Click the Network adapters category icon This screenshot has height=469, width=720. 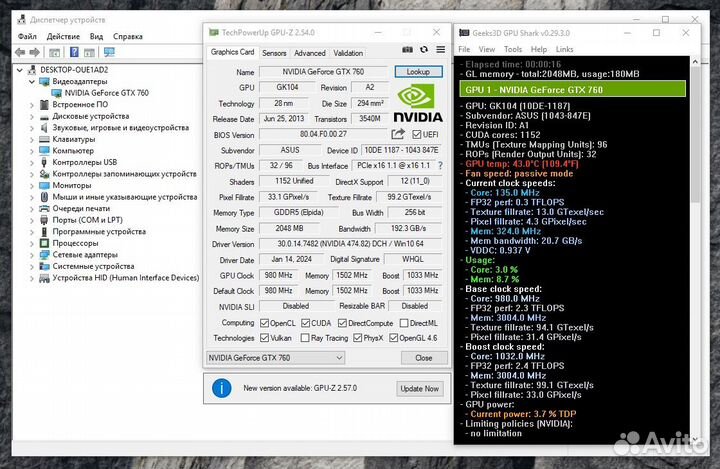tap(45, 254)
